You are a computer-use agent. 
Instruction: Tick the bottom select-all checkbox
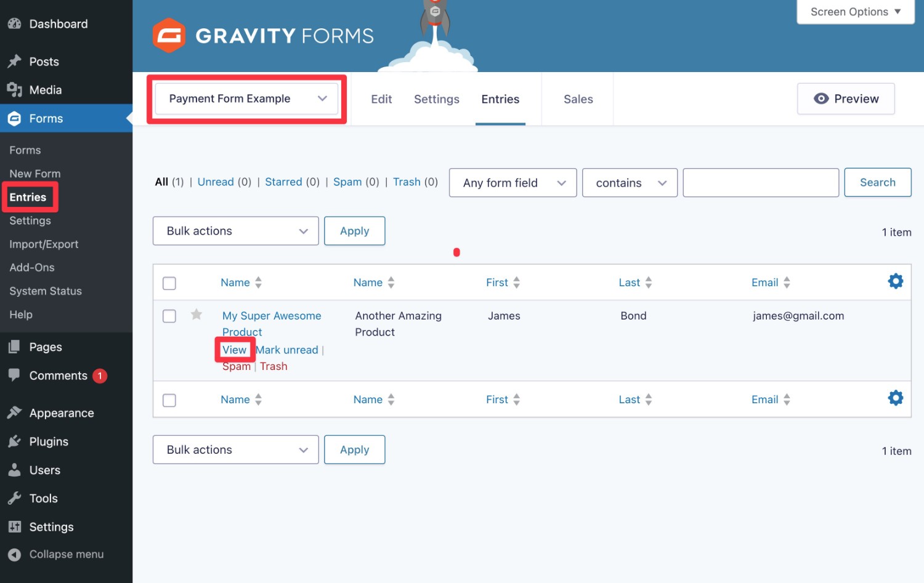click(169, 400)
